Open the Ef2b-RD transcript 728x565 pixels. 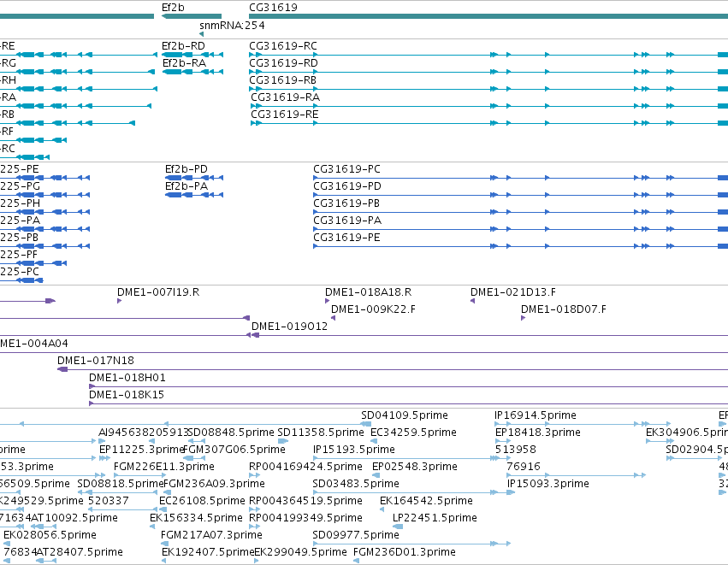[183, 46]
